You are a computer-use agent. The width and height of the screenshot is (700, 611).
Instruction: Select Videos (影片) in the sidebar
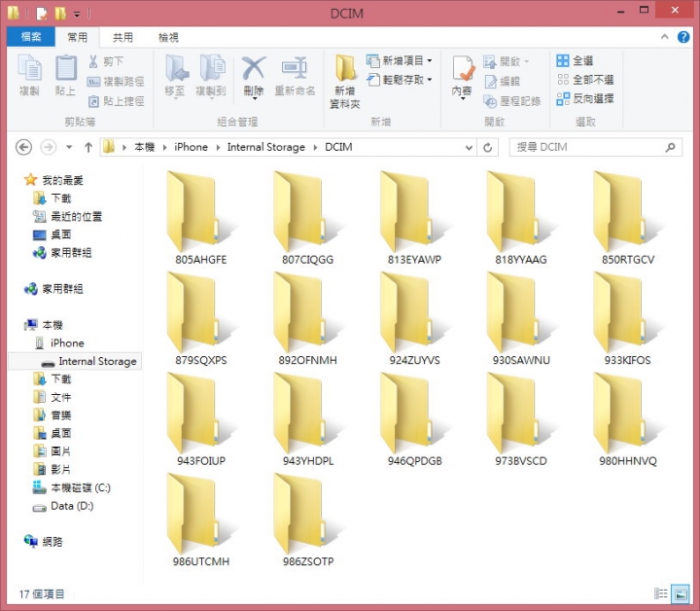[x=52, y=469]
